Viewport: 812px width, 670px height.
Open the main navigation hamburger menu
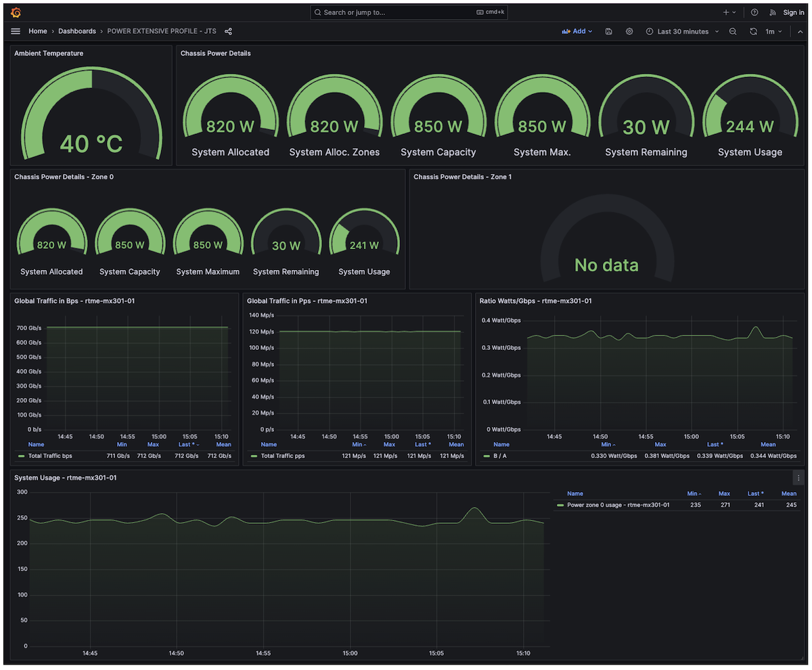(15, 30)
